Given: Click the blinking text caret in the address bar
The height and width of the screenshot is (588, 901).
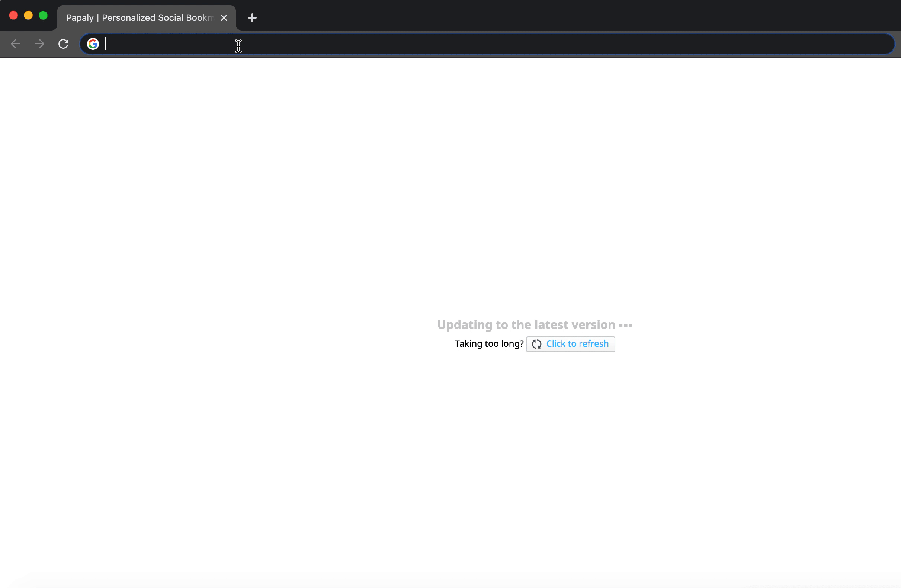Looking at the screenshot, I should 105,44.
